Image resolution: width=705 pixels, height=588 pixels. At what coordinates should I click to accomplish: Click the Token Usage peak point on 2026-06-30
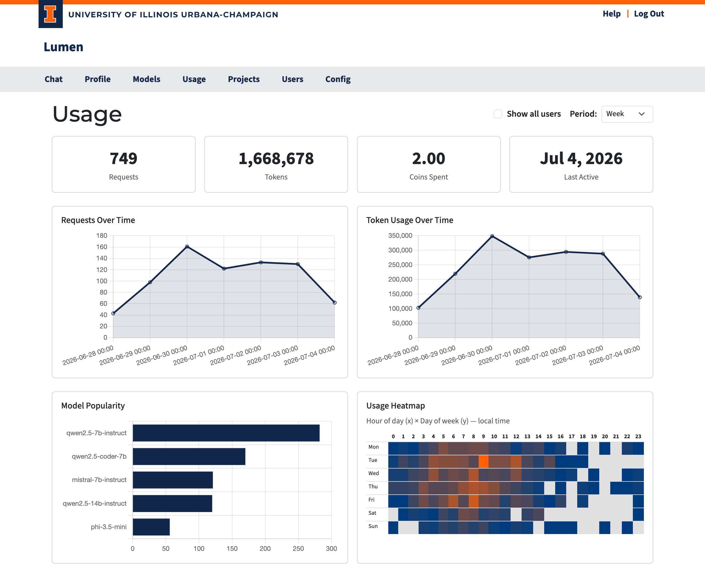492,236
